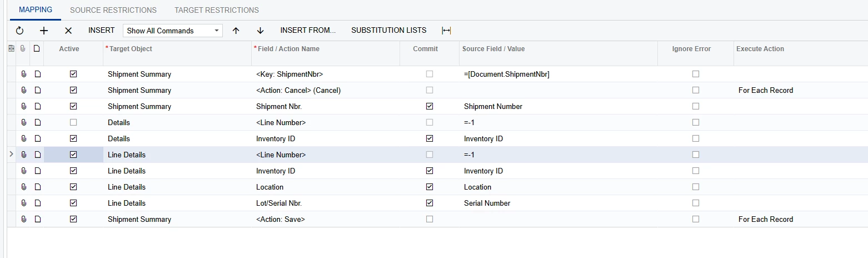868x258 pixels.
Task: Switch to the Target Restrictions tab
Action: coord(217,10)
